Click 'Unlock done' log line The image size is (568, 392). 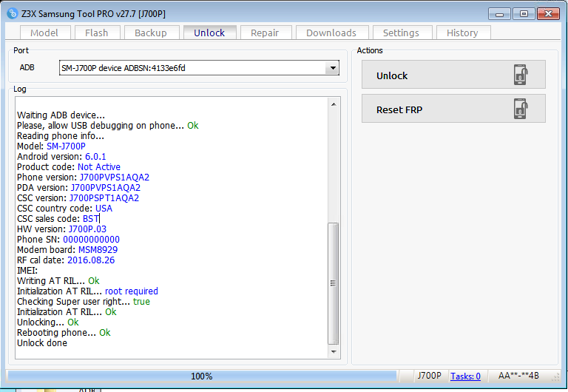(42, 342)
